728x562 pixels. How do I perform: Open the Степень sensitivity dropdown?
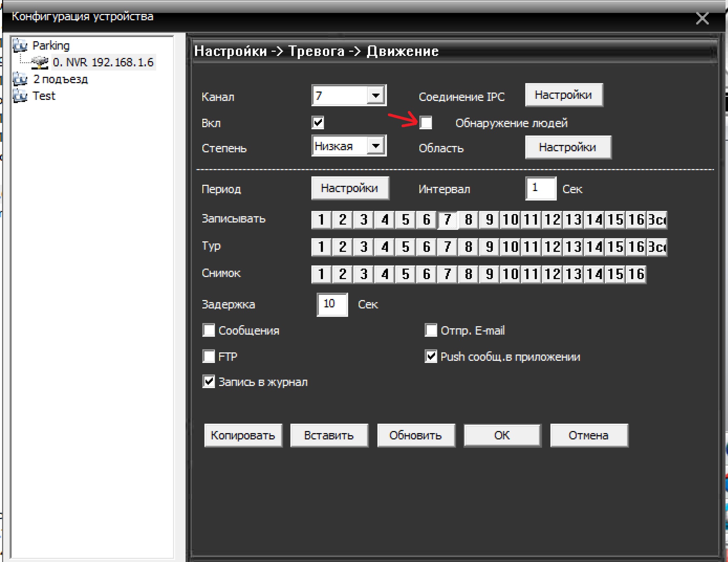click(376, 146)
